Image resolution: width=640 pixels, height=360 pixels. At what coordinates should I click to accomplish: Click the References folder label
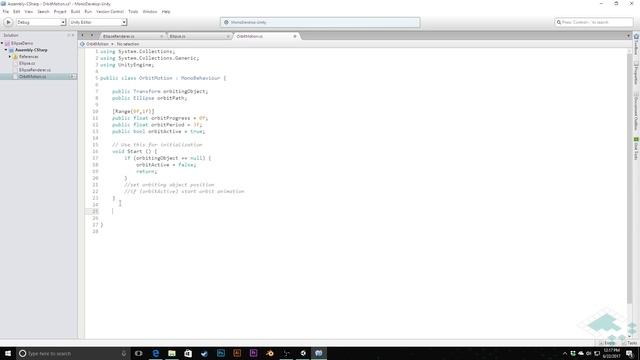[x=29, y=56]
